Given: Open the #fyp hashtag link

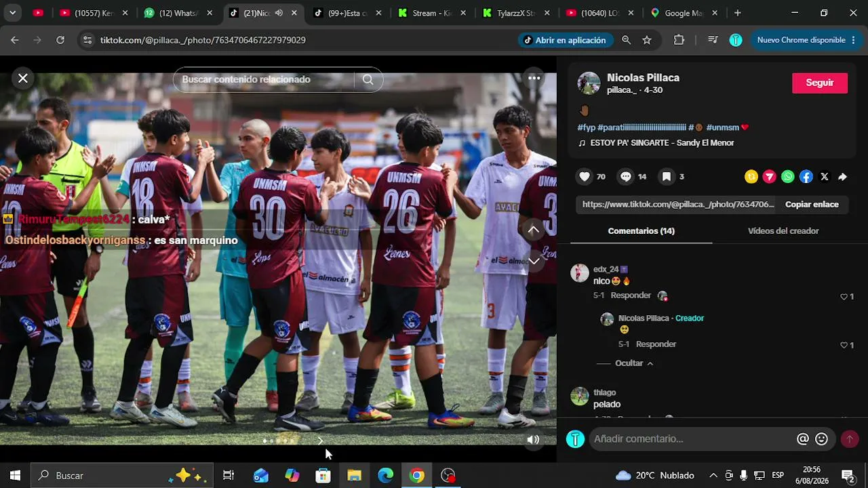Looking at the screenshot, I should pos(587,127).
